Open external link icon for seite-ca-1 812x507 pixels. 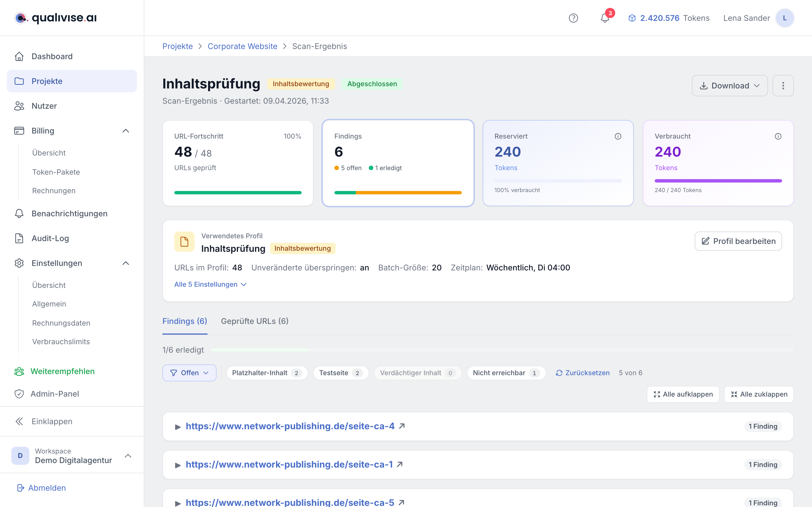click(400, 464)
